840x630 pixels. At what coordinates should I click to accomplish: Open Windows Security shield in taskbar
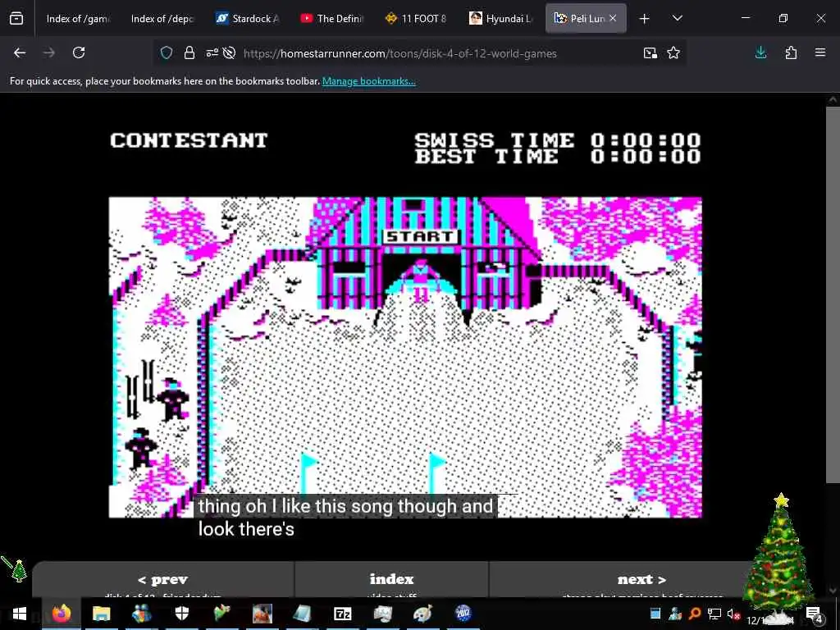182,614
